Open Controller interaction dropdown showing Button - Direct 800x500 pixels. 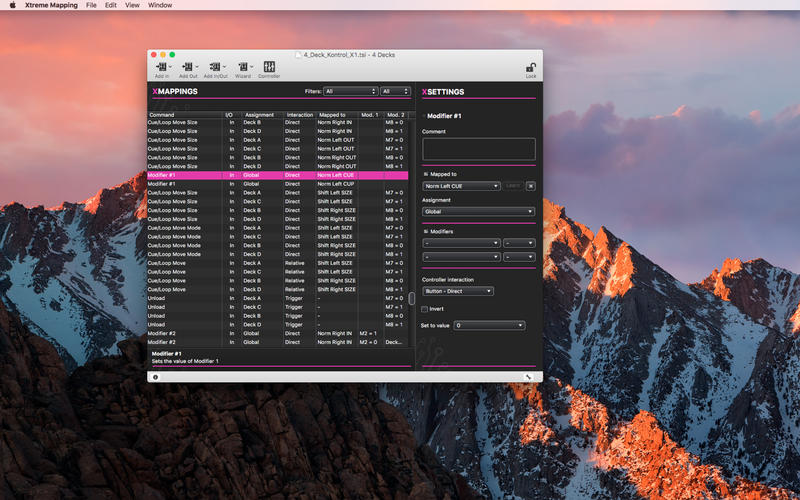[458, 291]
